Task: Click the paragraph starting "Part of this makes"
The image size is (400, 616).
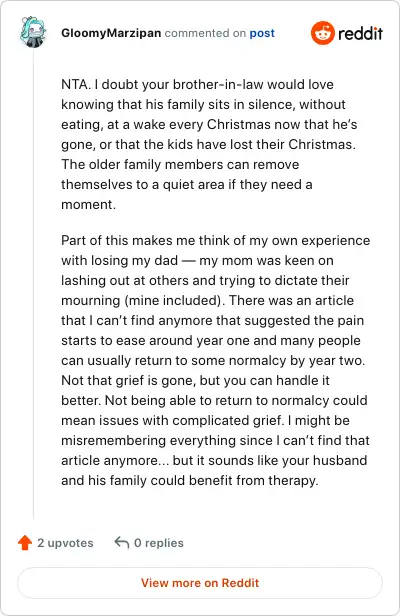Action: tap(216, 360)
